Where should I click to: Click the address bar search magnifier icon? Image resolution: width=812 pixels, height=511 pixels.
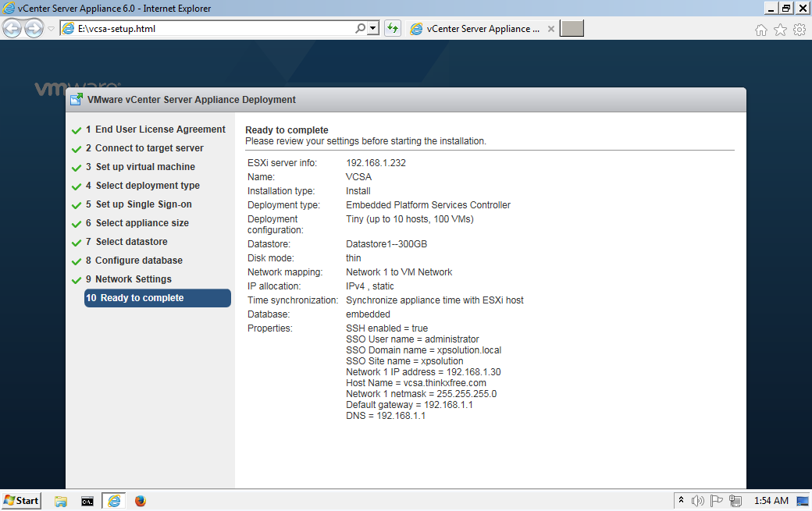click(360, 28)
